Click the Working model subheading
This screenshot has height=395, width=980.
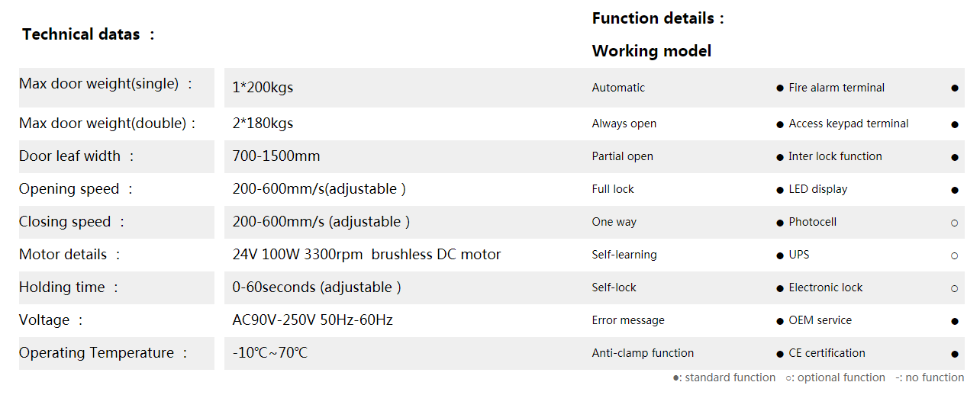[651, 51]
